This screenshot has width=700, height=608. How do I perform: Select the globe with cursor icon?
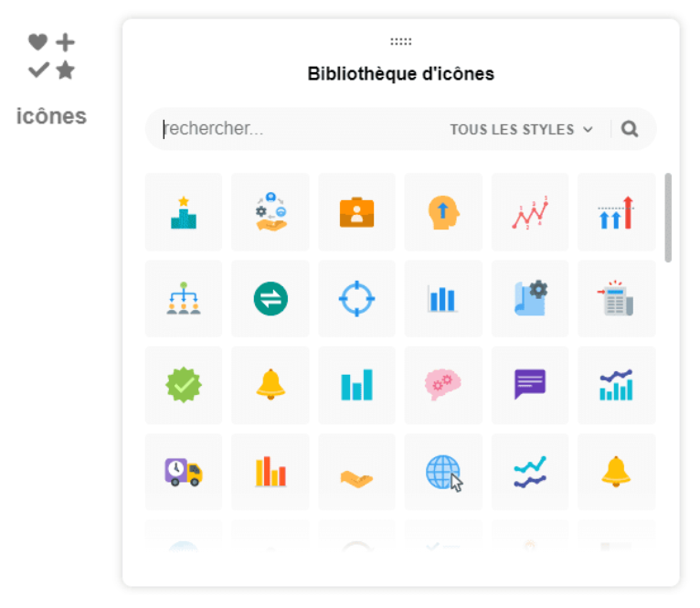[x=443, y=472]
